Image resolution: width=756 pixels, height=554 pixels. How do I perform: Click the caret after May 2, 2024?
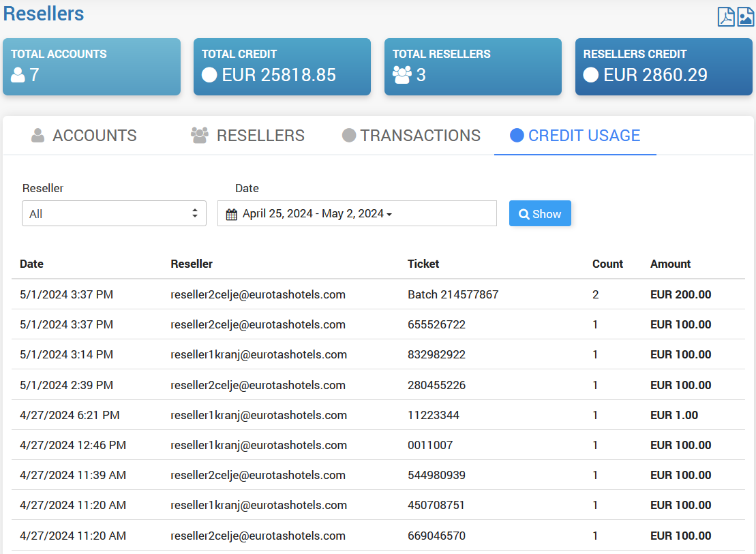tap(389, 215)
